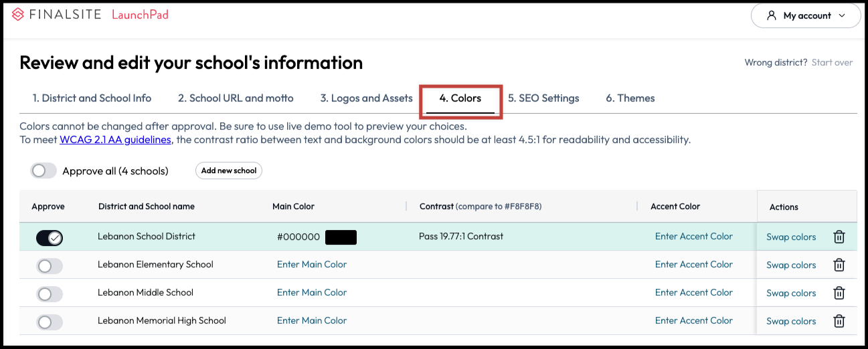Click the Wrong district? text

776,62
